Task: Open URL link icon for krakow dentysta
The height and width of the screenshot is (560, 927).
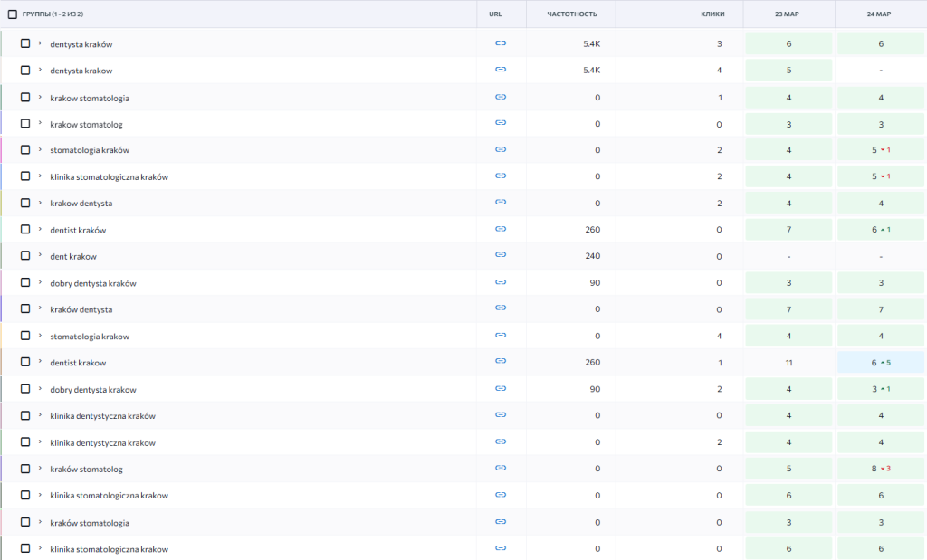Action: (x=501, y=203)
